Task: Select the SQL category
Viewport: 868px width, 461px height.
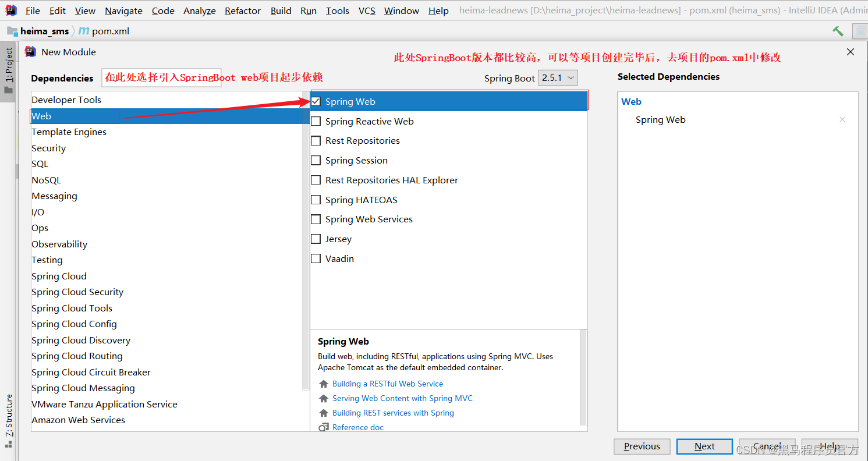Action: coord(166,164)
